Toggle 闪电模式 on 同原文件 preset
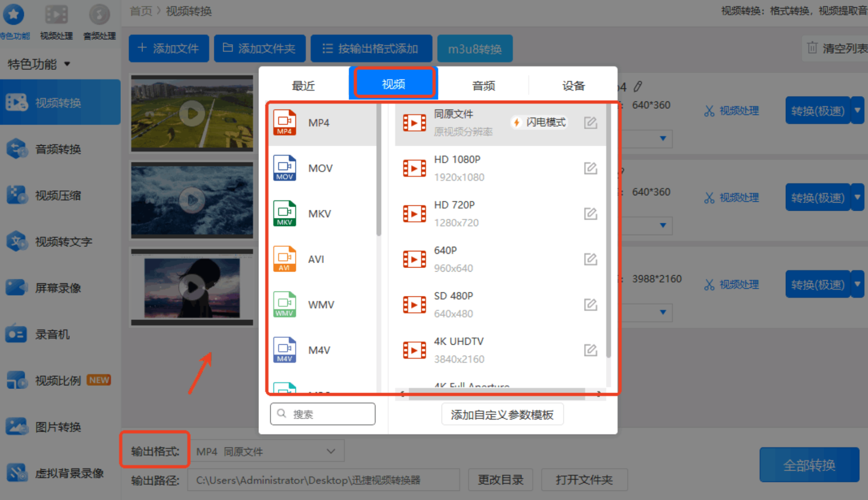Image resolution: width=868 pixels, height=500 pixels. click(x=539, y=122)
